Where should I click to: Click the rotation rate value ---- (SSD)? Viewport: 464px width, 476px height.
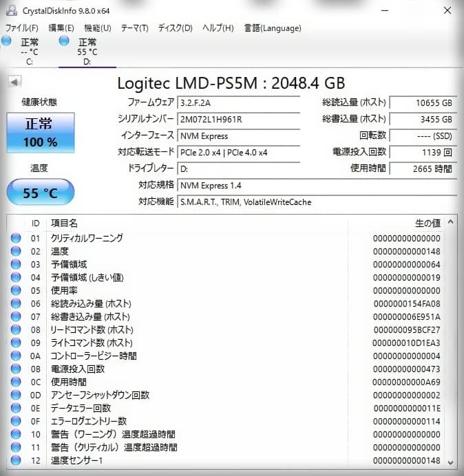coord(423,136)
